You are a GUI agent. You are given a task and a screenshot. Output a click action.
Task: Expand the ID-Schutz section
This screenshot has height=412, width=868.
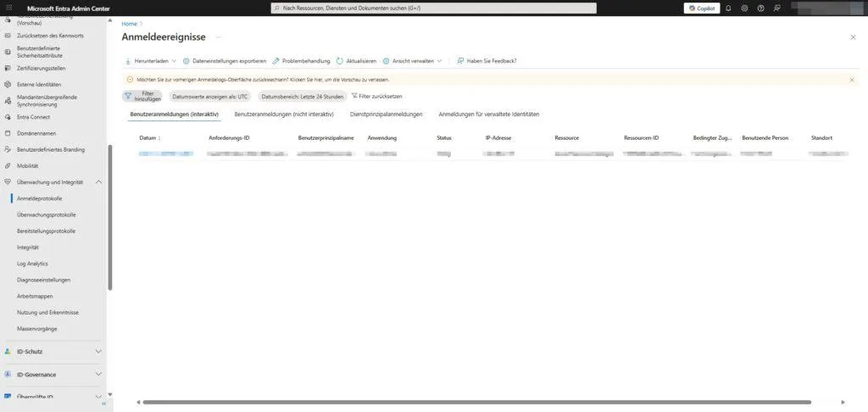tap(98, 351)
